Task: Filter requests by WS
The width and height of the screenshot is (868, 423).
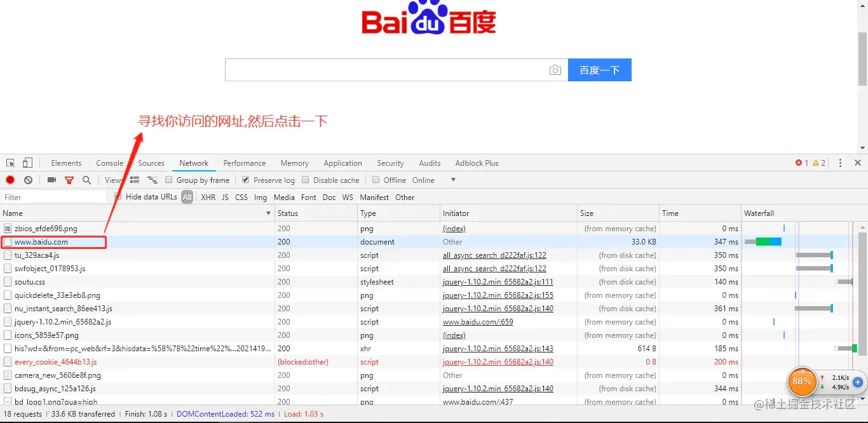Action: click(348, 198)
